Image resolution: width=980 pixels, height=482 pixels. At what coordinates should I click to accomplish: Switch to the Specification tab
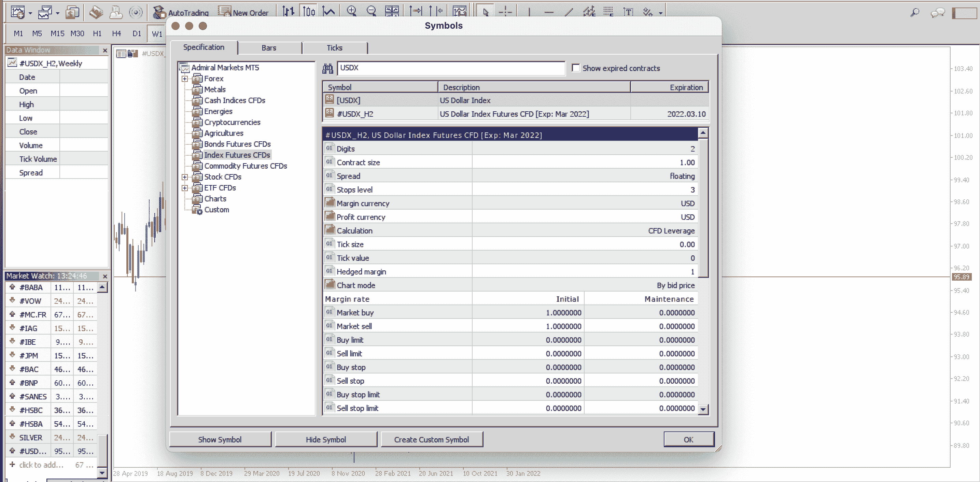204,47
